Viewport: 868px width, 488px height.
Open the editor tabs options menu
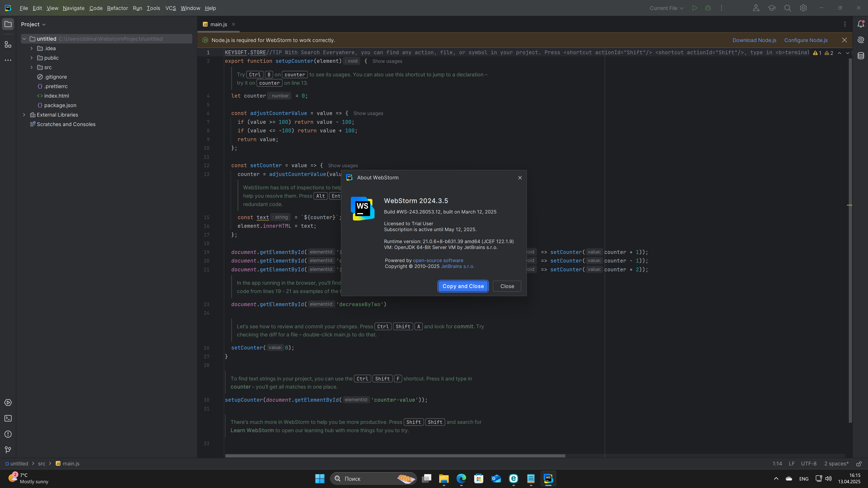point(845,24)
